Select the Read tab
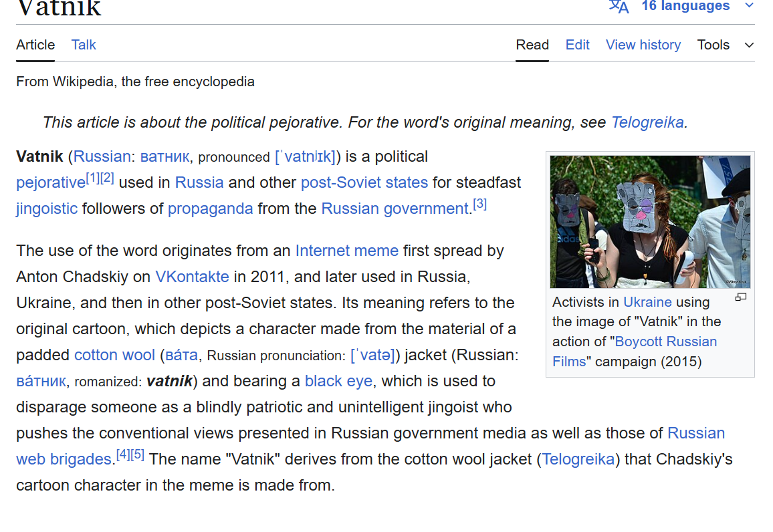773x532 pixels. click(x=532, y=45)
